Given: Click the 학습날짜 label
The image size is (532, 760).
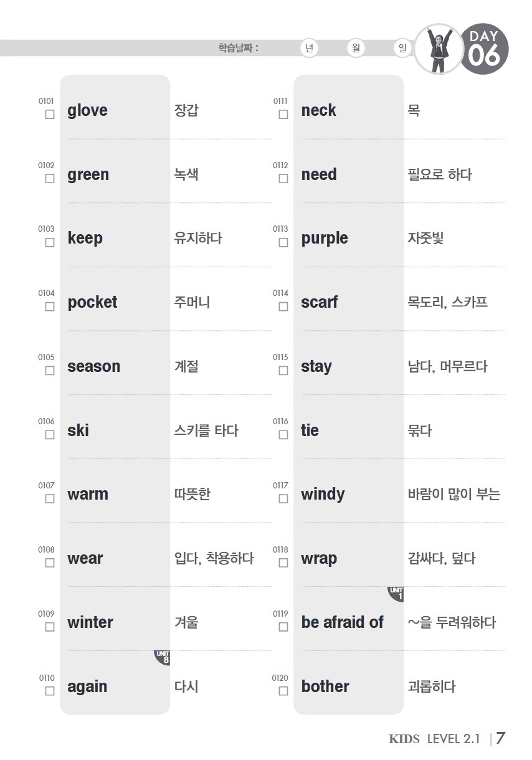Looking at the screenshot, I should [x=238, y=48].
